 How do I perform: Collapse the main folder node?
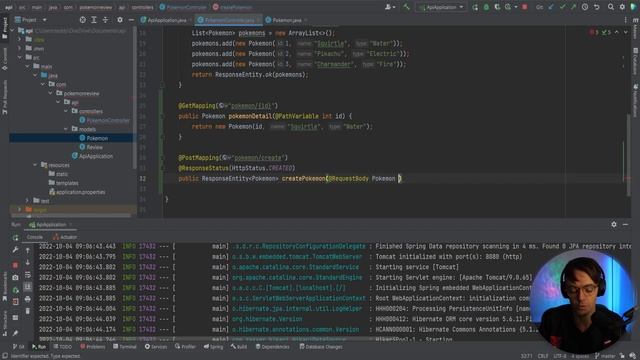[x=27, y=66]
